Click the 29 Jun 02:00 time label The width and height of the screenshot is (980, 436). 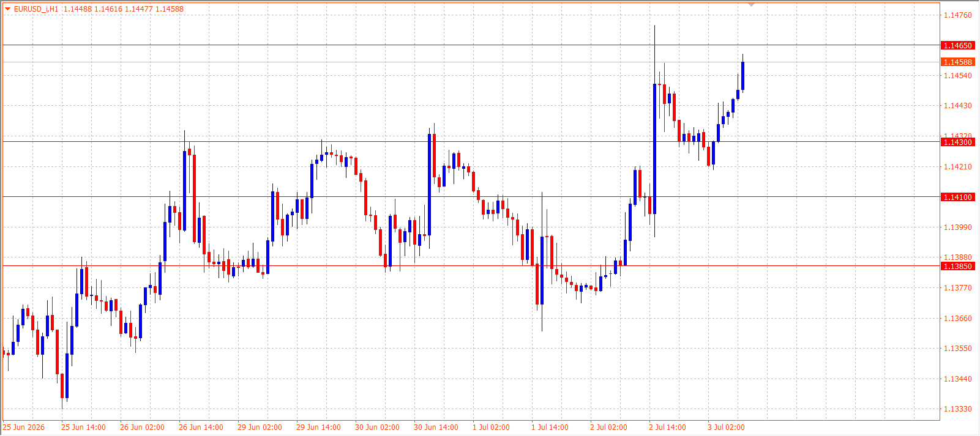260,427
